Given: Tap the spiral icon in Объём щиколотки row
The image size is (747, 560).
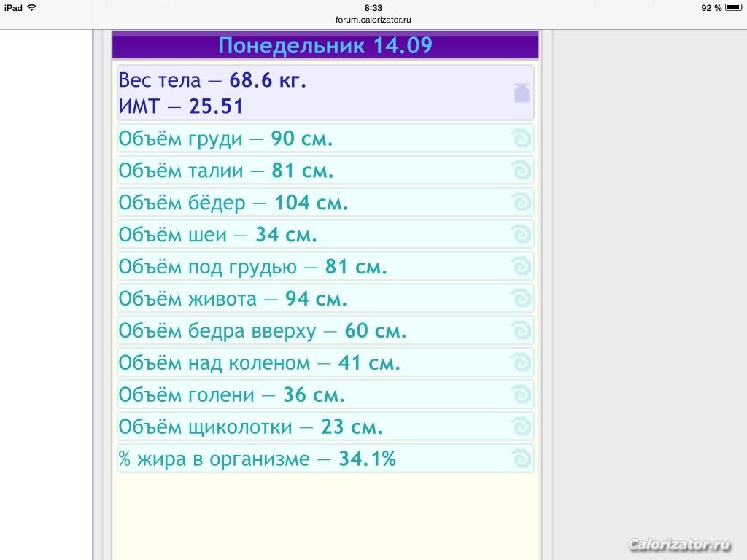Looking at the screenshot, I should tap(521, 426).
